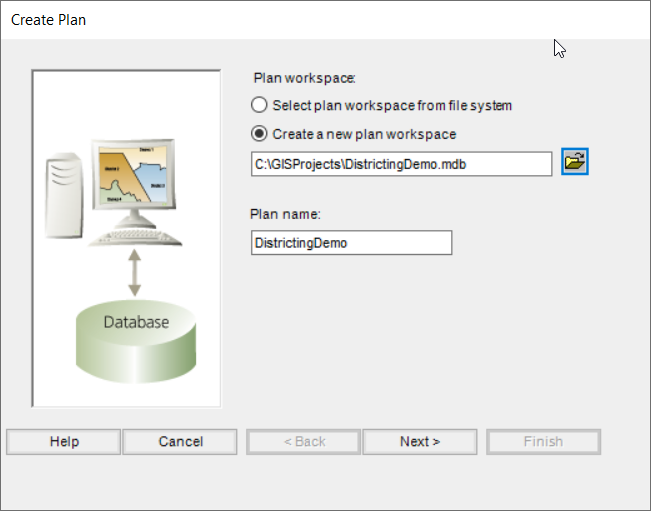Click the 'Create a new plan workspace' label text
The height and width of the screenshot is (511, 651).
click(x=364, y=134)
